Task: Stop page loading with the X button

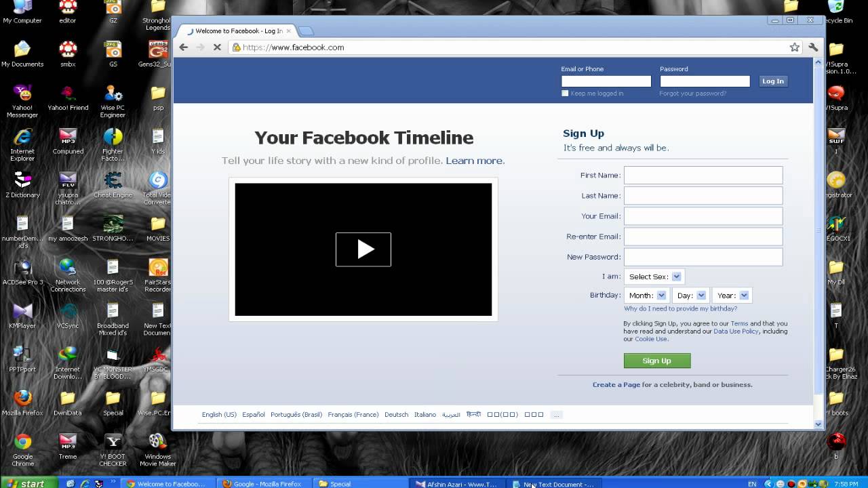Action: tap(217, 47)
